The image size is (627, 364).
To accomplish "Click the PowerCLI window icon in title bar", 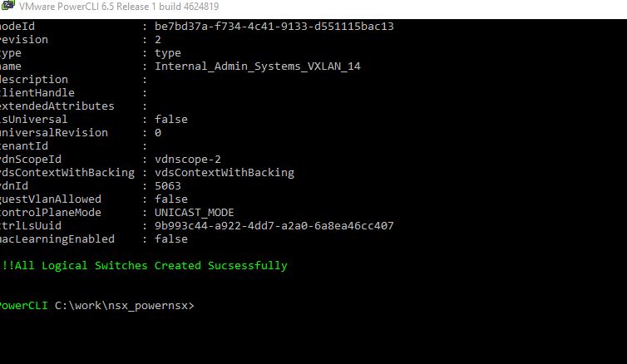I will [7, 5].
